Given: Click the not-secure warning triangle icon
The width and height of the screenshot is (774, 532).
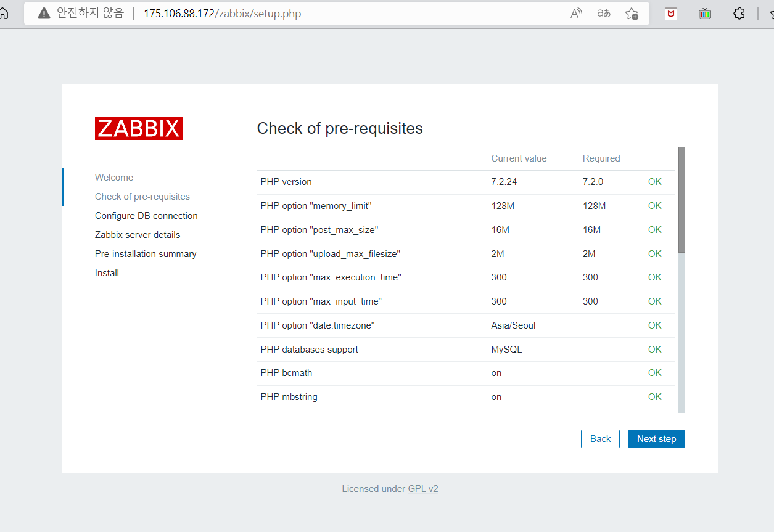Looking at the screenshot, I should tap(44, 13).
